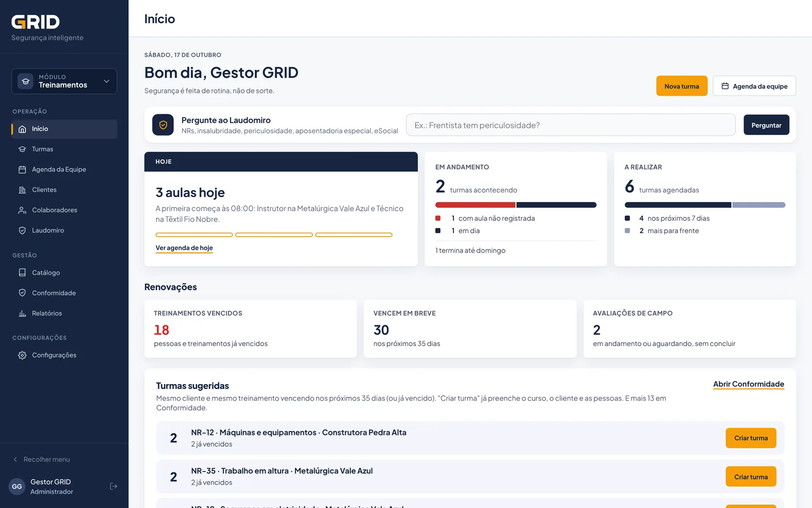Click Criar turma for NR-35 Metalúrgica Vale Azul

coord(751,477)
